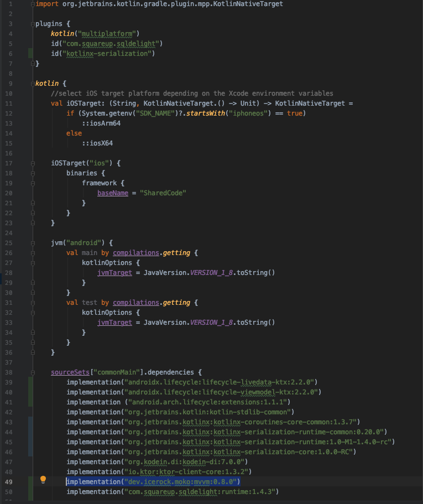The height and width of the screenshot is (504, 423).
Task: Click the "iphoneos" string
Action: 248,113
